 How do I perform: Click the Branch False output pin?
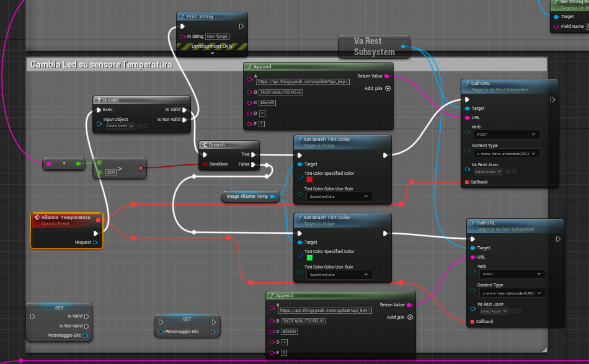click(x=253, y=164)
